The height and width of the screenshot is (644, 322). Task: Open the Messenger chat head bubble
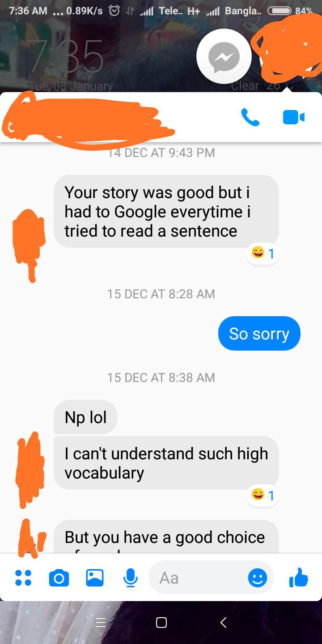tap(224, 57)
